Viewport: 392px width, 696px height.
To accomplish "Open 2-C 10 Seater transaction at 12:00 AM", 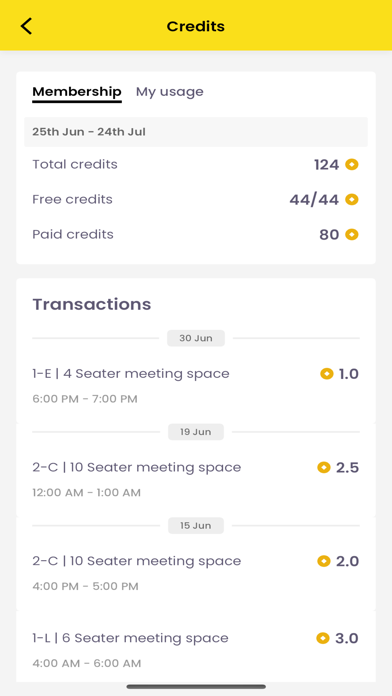I will pos(196,479).
